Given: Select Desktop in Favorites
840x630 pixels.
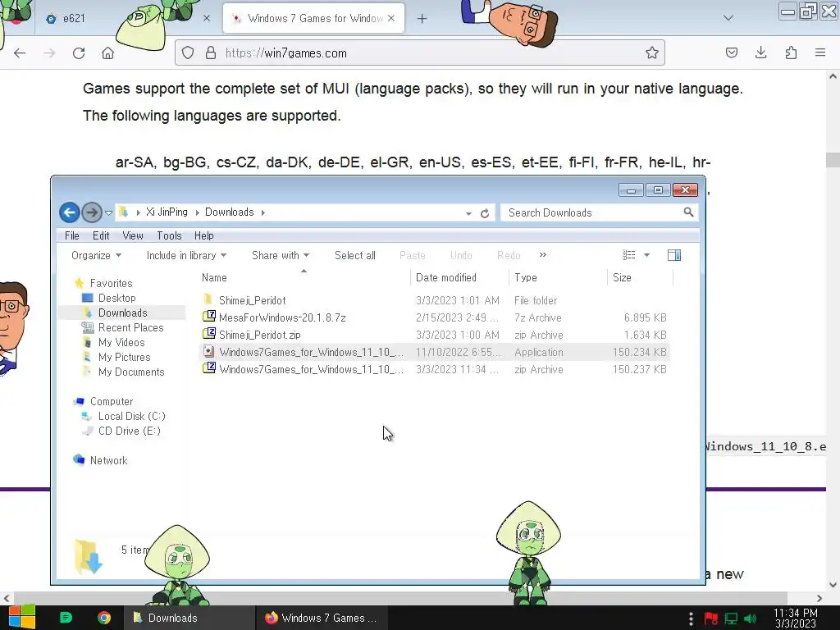Looking at the screenshot, I should coord(116,298).
